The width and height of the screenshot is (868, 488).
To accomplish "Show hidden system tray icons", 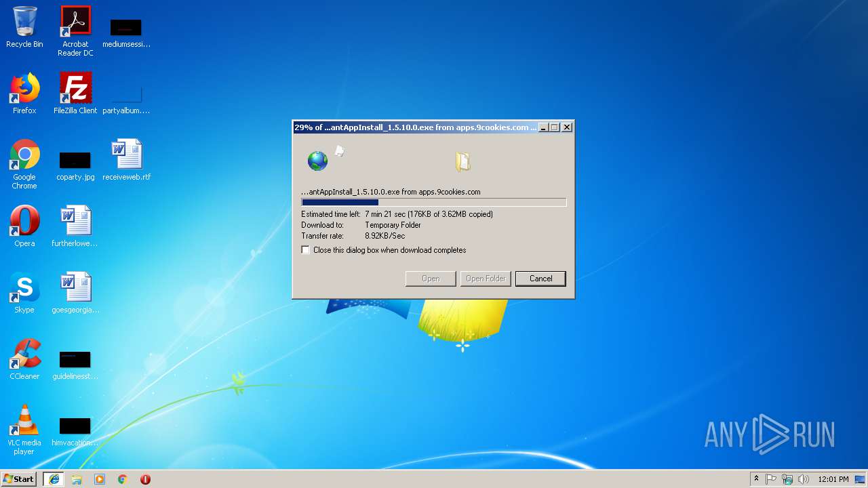I will (x=756, y=479).
